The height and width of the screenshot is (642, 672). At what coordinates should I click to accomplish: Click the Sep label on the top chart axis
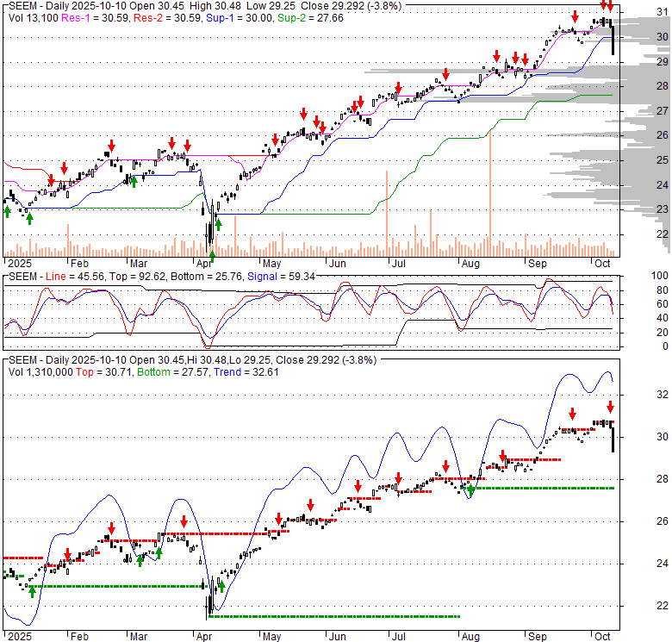[538, 263]
